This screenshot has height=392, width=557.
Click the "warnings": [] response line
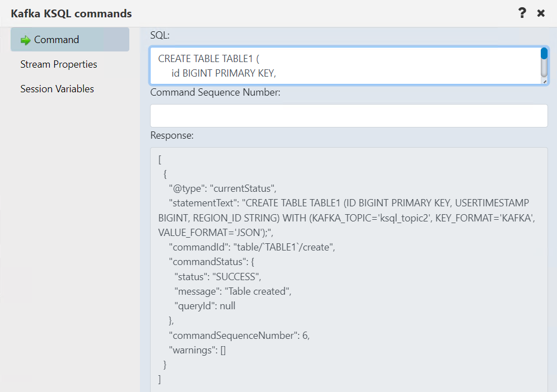click(198, 351)
